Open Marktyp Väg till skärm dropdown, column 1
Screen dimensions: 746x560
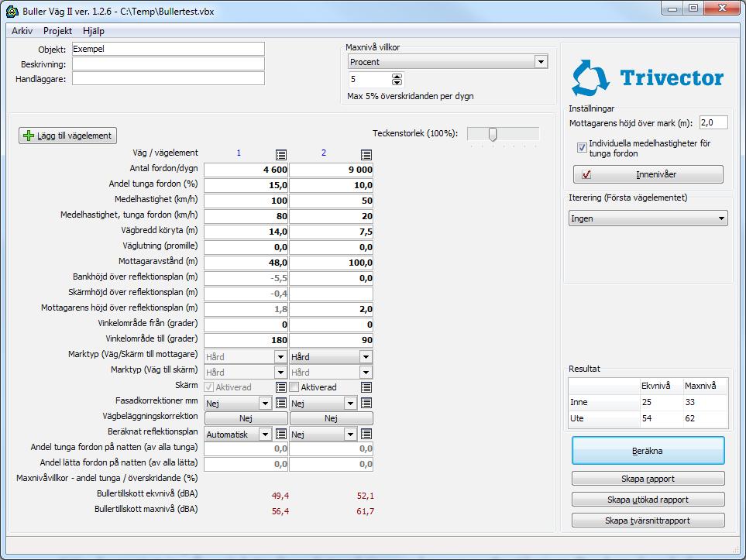(246, 372)
